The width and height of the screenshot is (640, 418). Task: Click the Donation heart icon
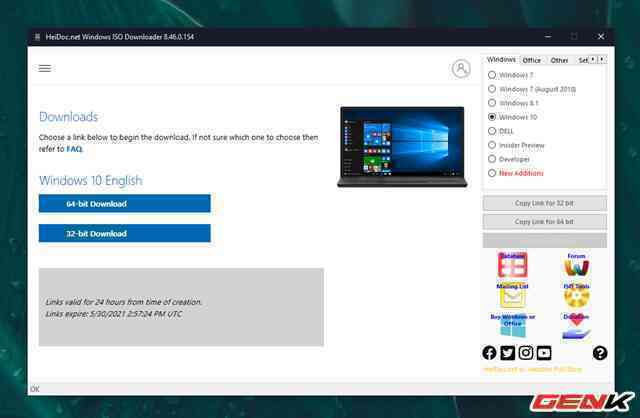click(x=576, y=326)
